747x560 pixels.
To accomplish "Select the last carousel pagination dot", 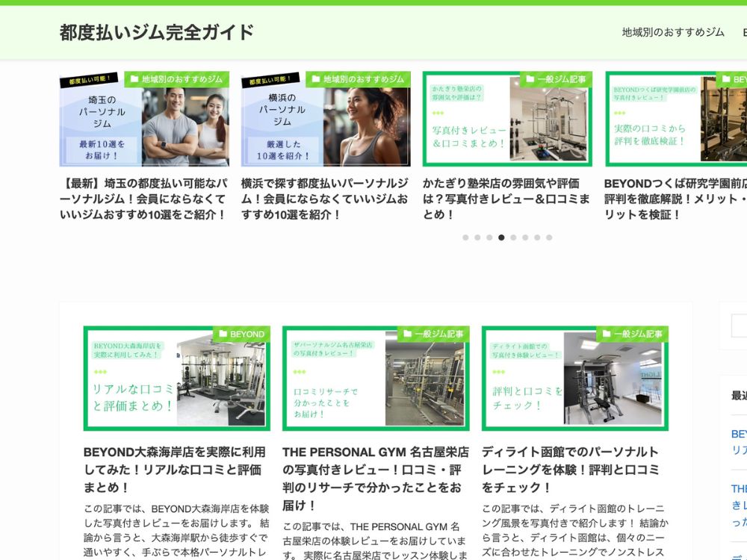I will (x=549, y=237).
